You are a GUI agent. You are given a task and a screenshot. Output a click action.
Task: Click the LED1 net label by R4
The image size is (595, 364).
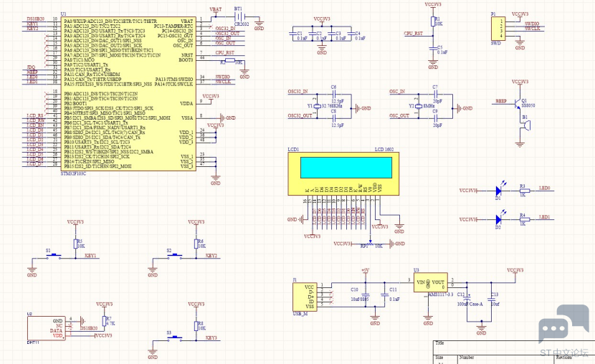(545, 217)
